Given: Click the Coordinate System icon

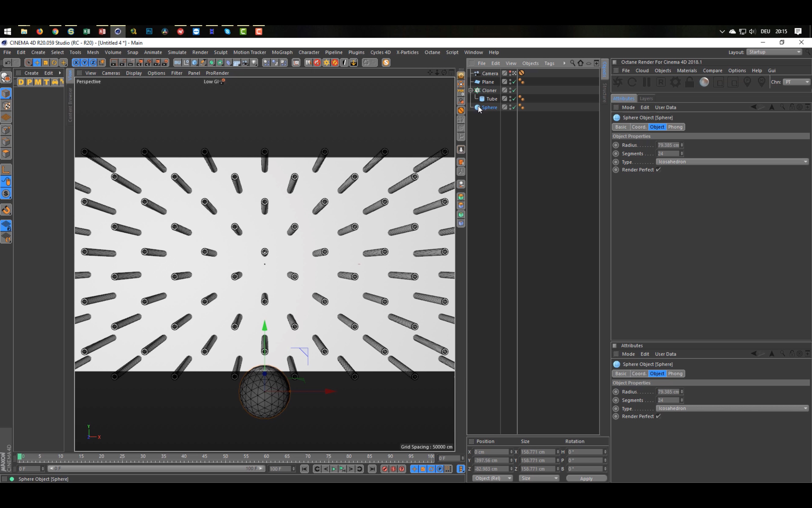Looking at the screenshot, I should (102, 62).
